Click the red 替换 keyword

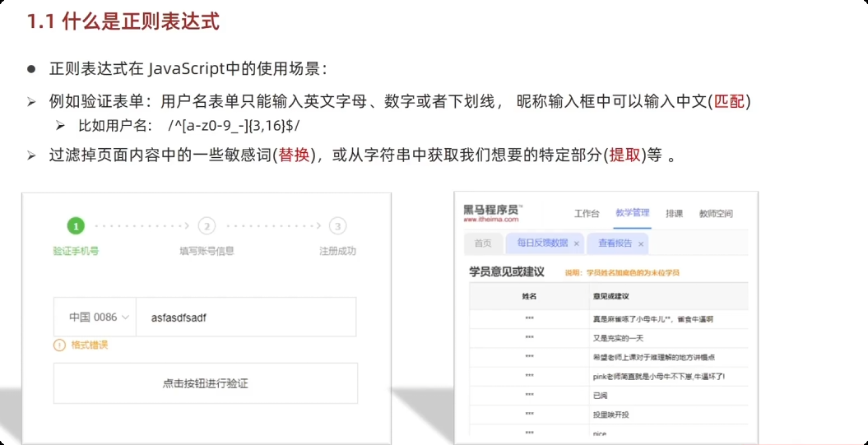pyautogui.click(x=294, y=155)
